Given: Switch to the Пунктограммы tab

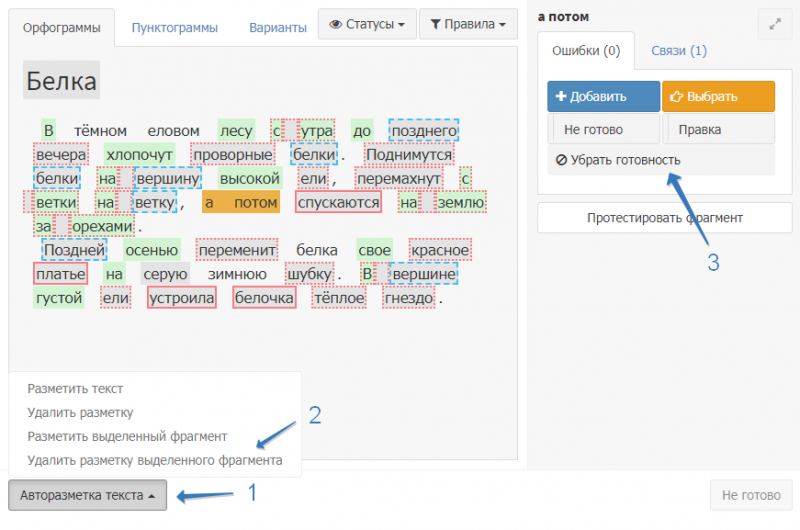Looking at the screenshot, I should 175,28.
